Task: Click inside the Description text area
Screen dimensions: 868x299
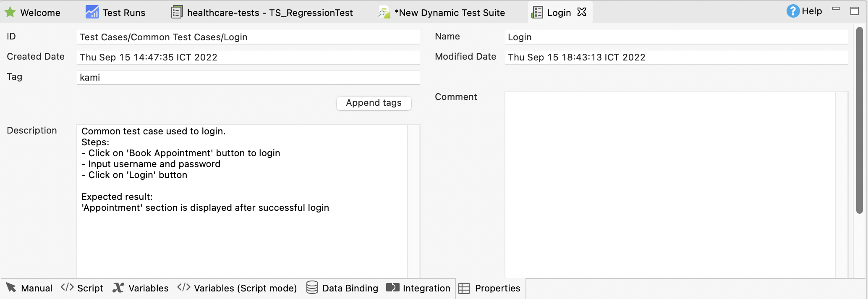Action: [x=242, y=235]
